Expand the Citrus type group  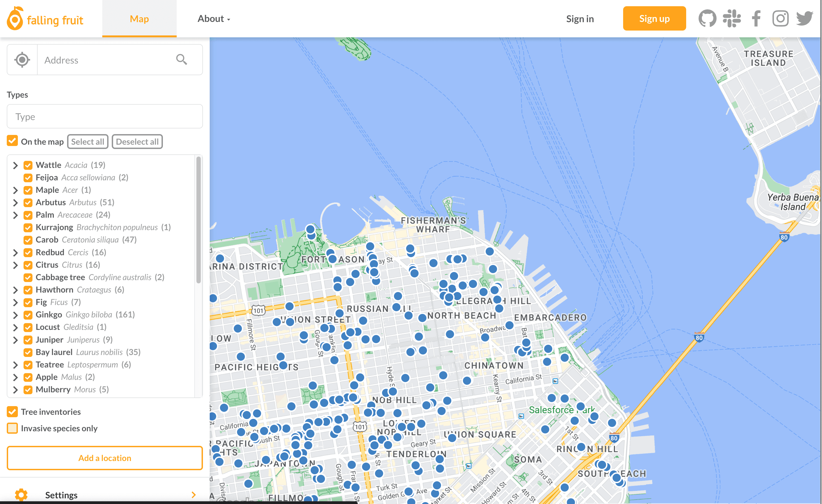pos(15,265)
